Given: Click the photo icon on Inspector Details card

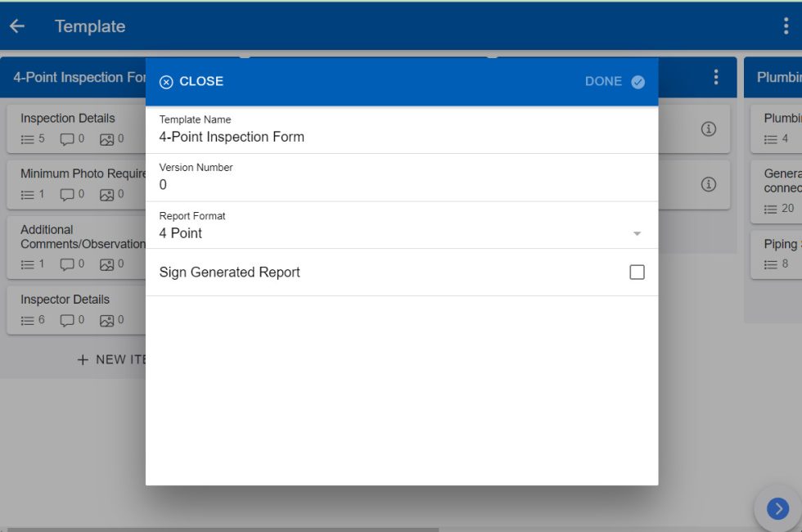Looking at the screenshot, I should pyautogui.click(x=106, y=320).
